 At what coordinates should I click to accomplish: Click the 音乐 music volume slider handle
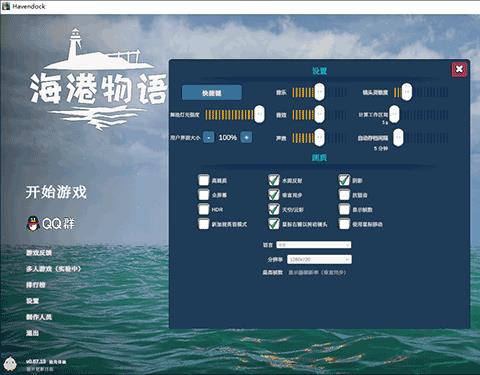(319, 92)
